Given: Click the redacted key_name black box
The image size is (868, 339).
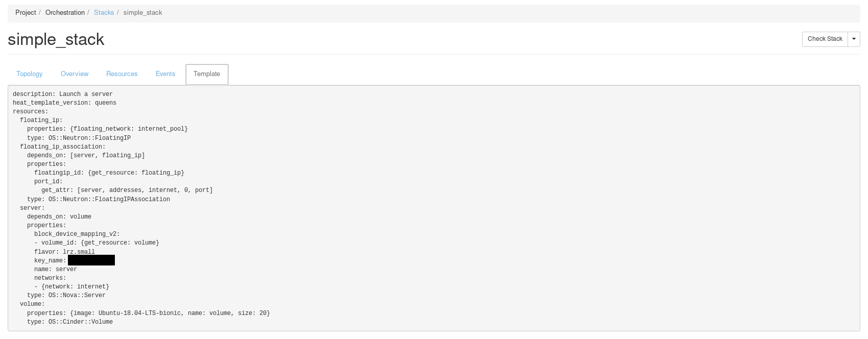Looking at the screenshot, I should coord(91,260).
